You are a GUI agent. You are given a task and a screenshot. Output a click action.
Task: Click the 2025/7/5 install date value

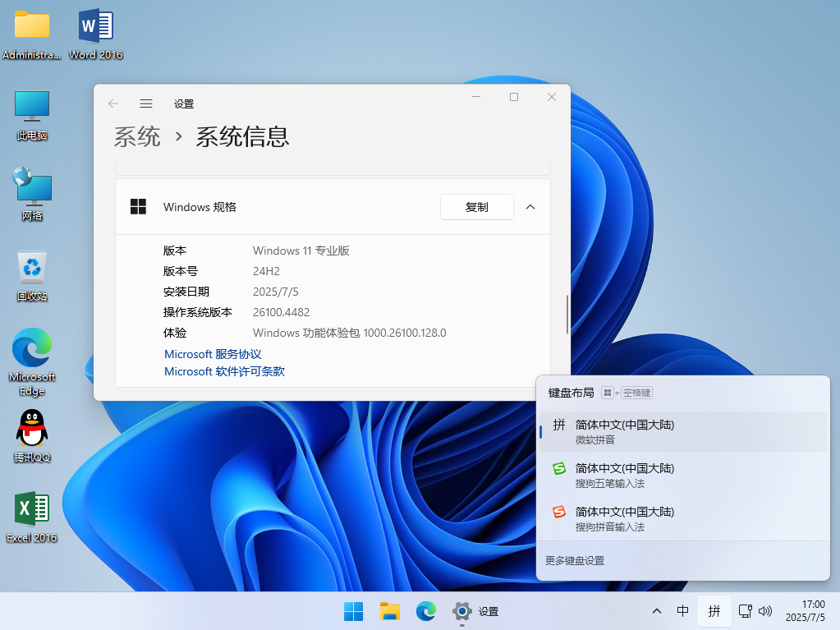275,292
